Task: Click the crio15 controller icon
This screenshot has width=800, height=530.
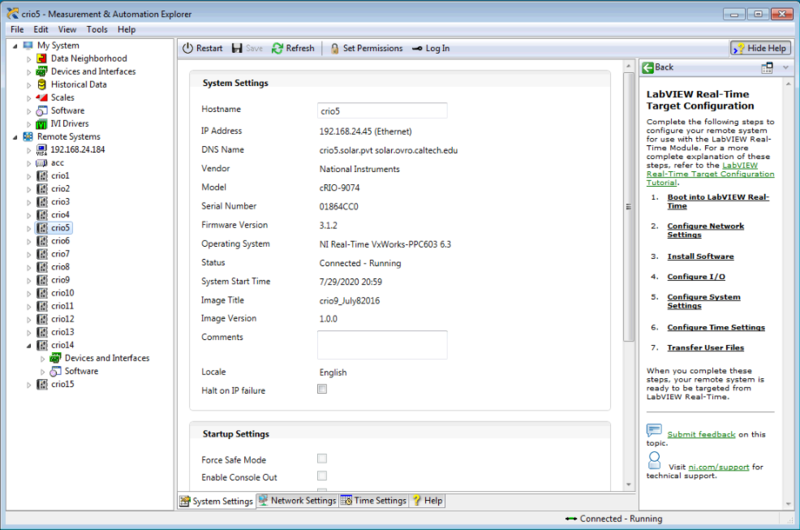Action: pyautogui.click(x=42, y=384)
